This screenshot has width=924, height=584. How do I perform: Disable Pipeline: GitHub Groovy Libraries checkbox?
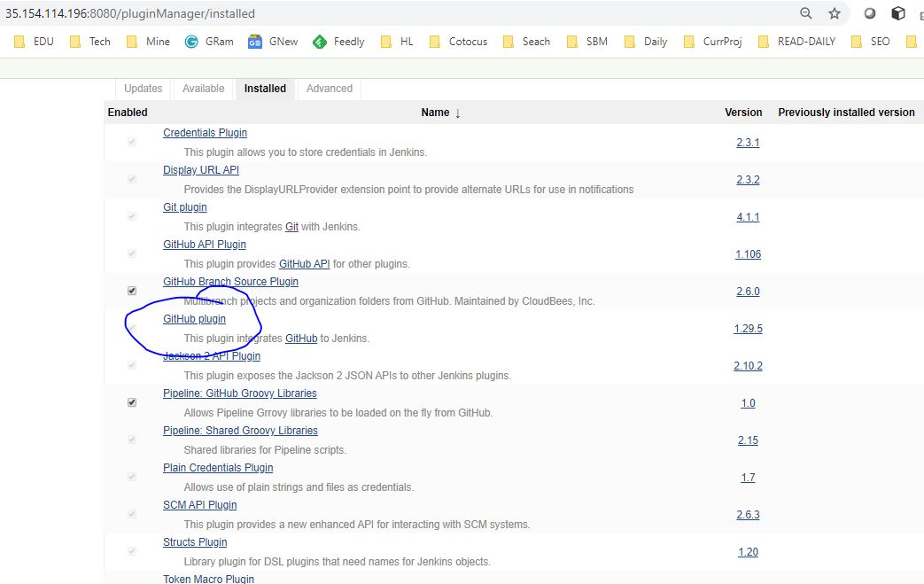pyautogui.click(x=132, y=402)
